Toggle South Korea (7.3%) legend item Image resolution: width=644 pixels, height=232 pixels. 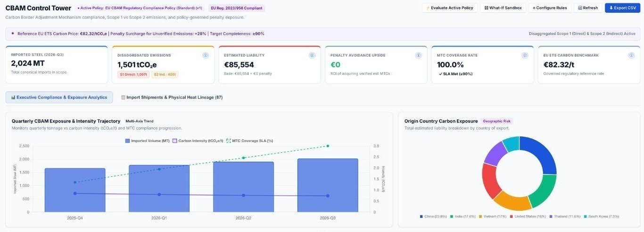[602, 216]
